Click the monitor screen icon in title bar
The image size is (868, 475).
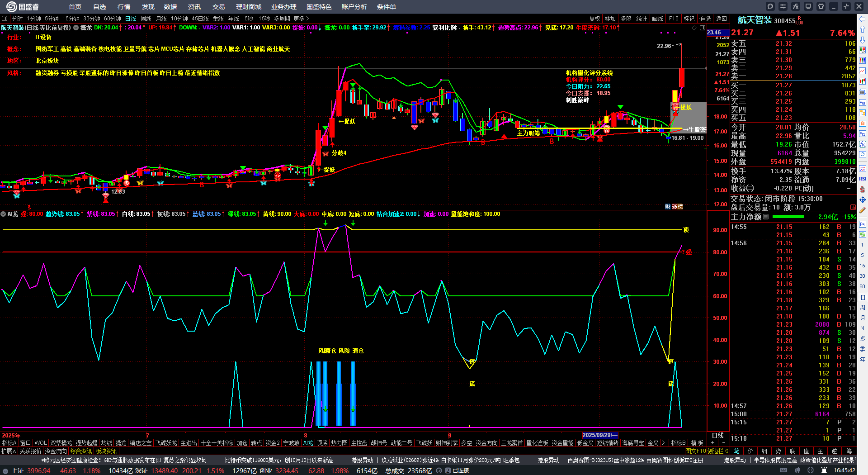(x=808, y=6)
